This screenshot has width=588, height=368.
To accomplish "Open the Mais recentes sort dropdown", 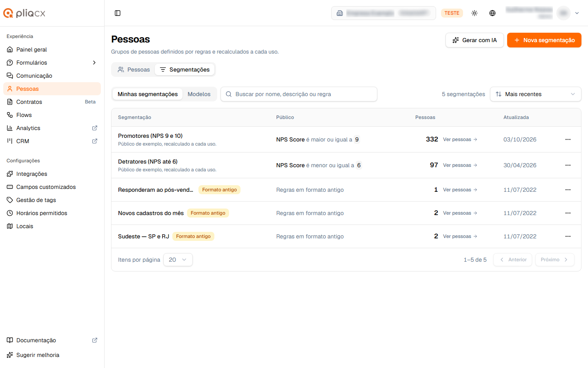I will pyautogui.click(x=536, y=94).
